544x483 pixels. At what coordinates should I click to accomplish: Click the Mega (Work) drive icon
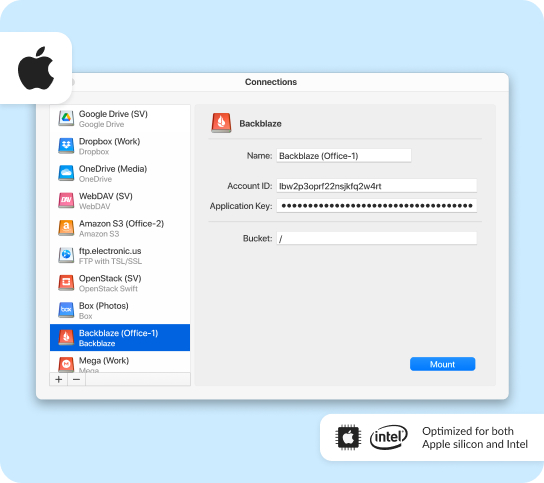(x=66, y=364)
